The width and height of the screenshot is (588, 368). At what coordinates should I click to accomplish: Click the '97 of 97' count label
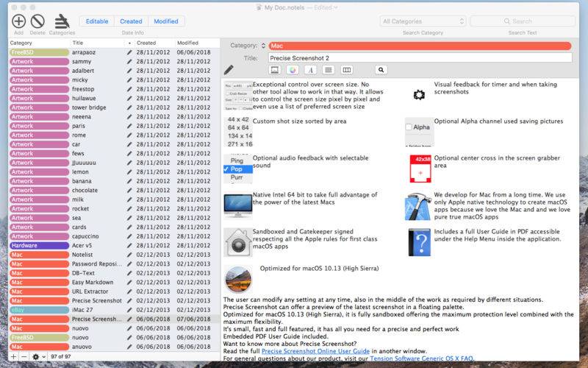click(x=61, y=356)
